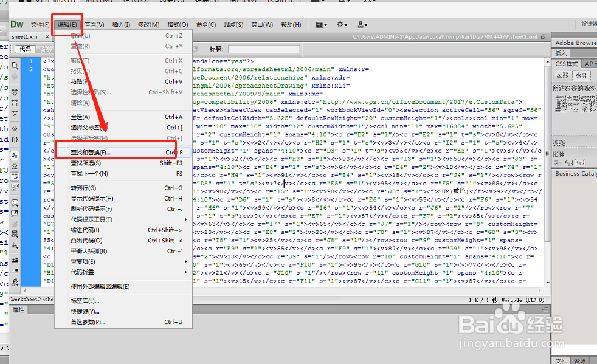The height and width of the screenshot is (364, 597).
Task: Toggle Highlight Invalid Code icon in coding toolbar
Action: click(15, 166)
